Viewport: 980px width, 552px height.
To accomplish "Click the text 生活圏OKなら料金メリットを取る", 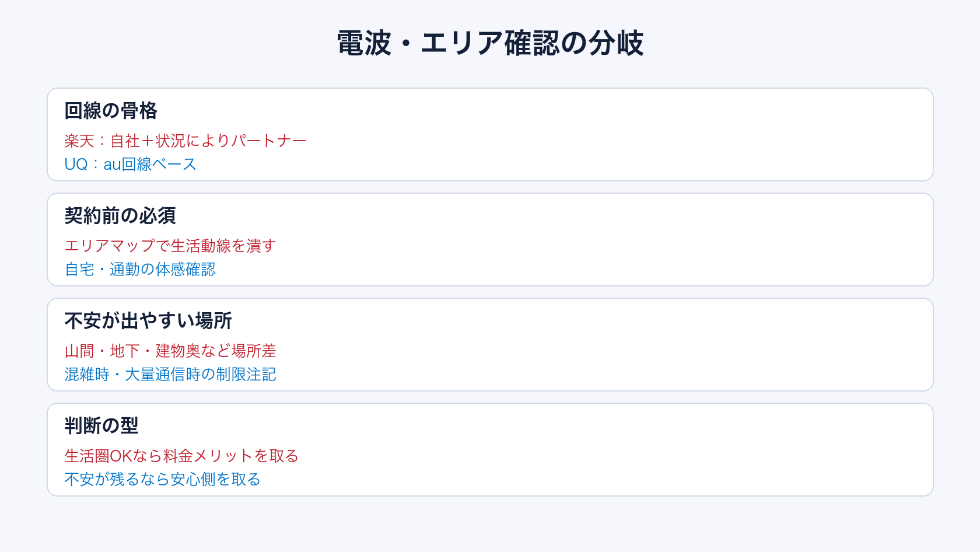I will pyautogui.click(x=181, y=456).
